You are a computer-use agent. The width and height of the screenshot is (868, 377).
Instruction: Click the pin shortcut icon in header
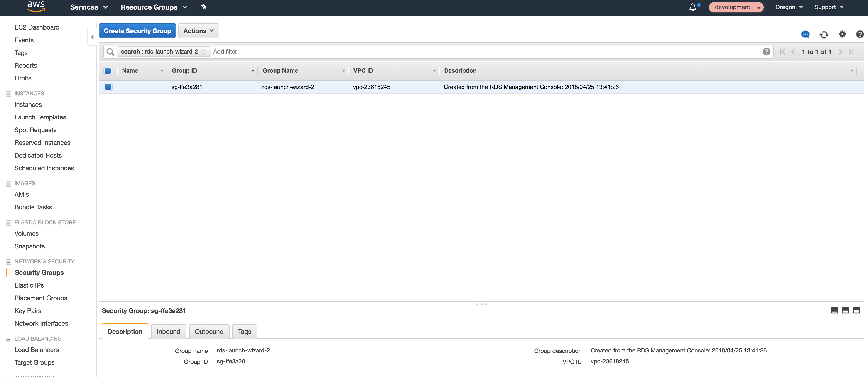click(204, 7)
